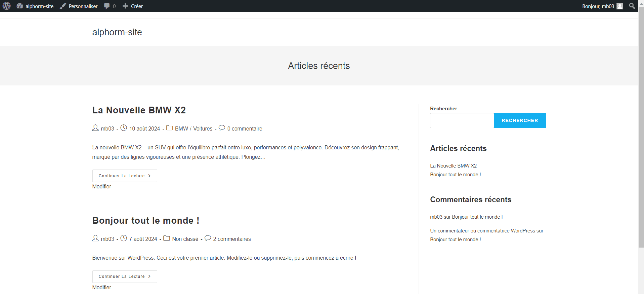This screenshot has height=294, width=644.
Task: Click the 7 août 2024 date text
Action: pyautogui.click(x=143, y=239)
